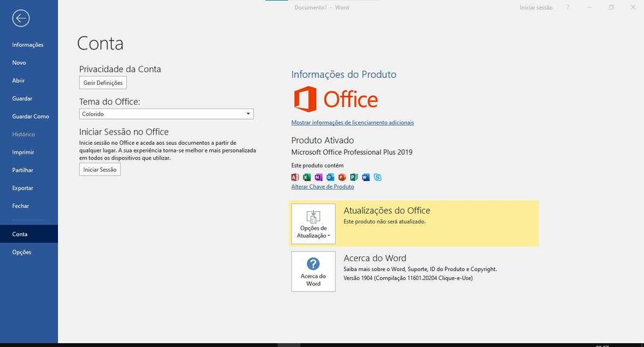
Task: Click Iniciar sessão in the title bar
Action: click(x=536, y=7)
